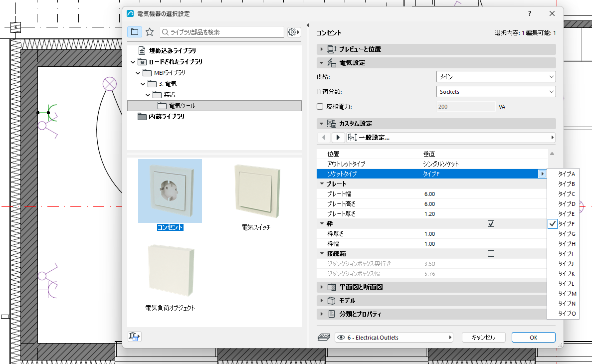Select the 電気ツール folder in tree
Viewport: 592px width, 364px height.
pos(214,106)
